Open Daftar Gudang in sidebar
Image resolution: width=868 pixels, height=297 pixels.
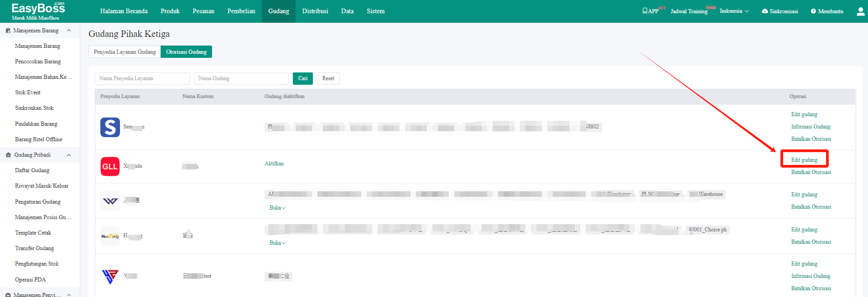32,170
